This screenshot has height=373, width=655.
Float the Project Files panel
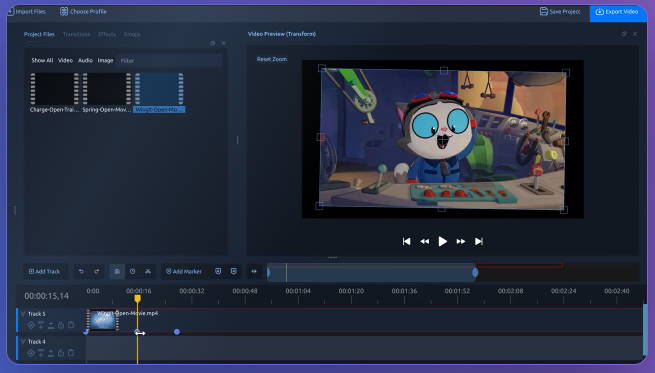click(213, 43)
